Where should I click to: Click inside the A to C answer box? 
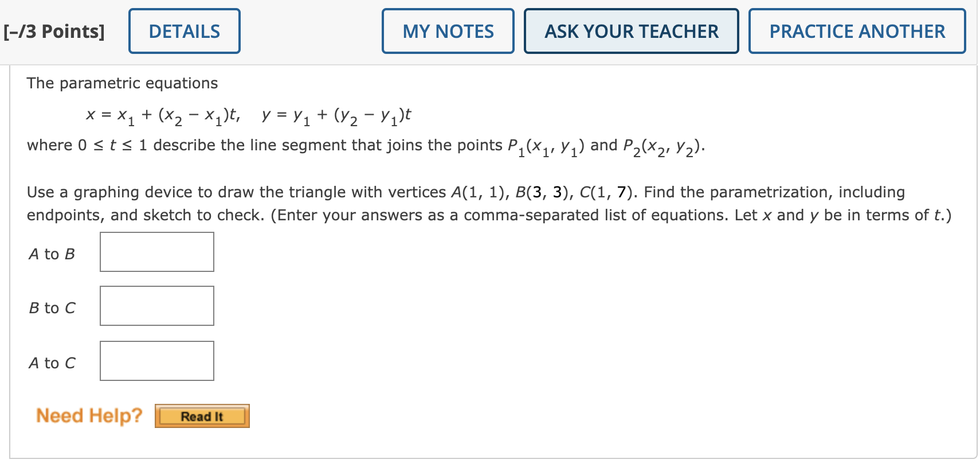click(156, 361)
